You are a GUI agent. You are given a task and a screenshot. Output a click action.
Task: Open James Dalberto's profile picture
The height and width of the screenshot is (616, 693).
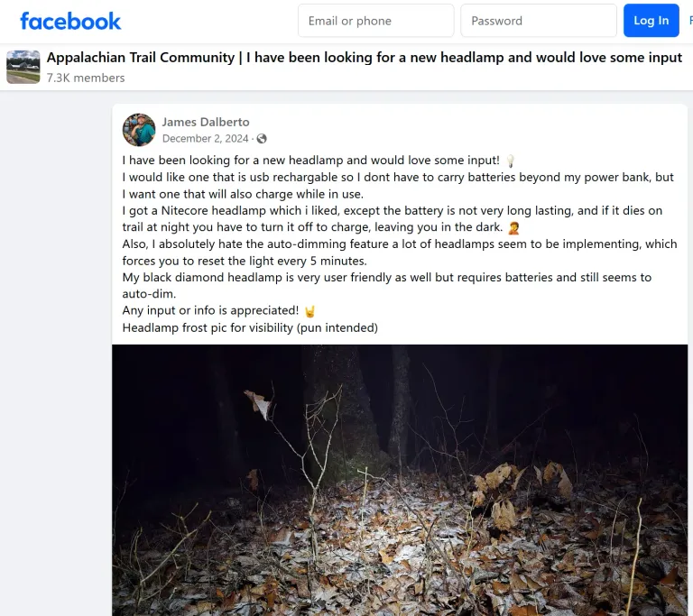pyautogui.click(x=139, y=130)
